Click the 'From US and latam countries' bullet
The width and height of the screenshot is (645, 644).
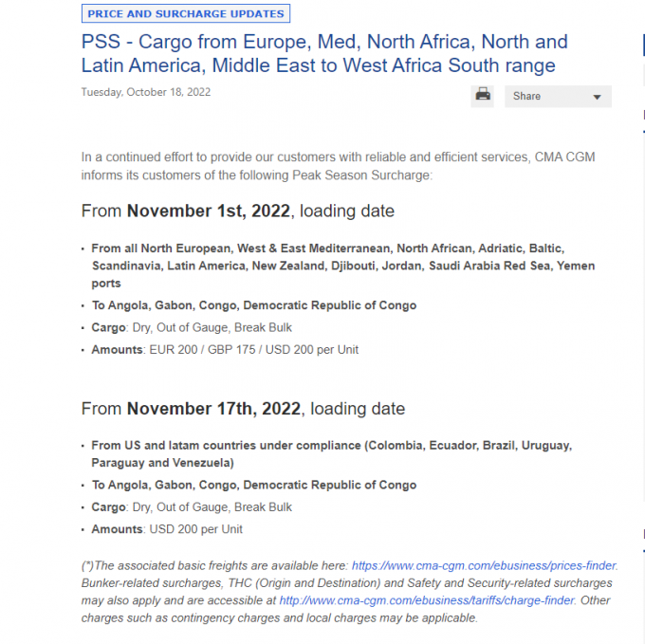(332, 454)
